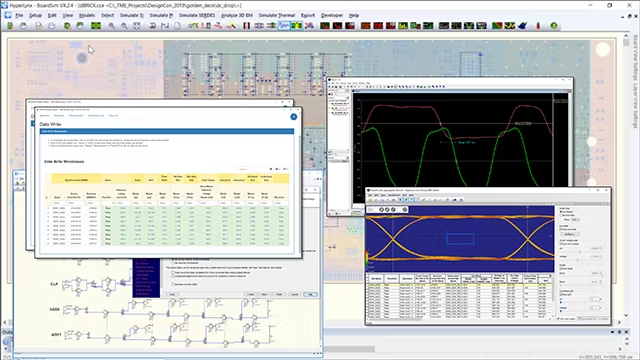
Task: Open the Simulate SI menu
Action: point(131,15)
